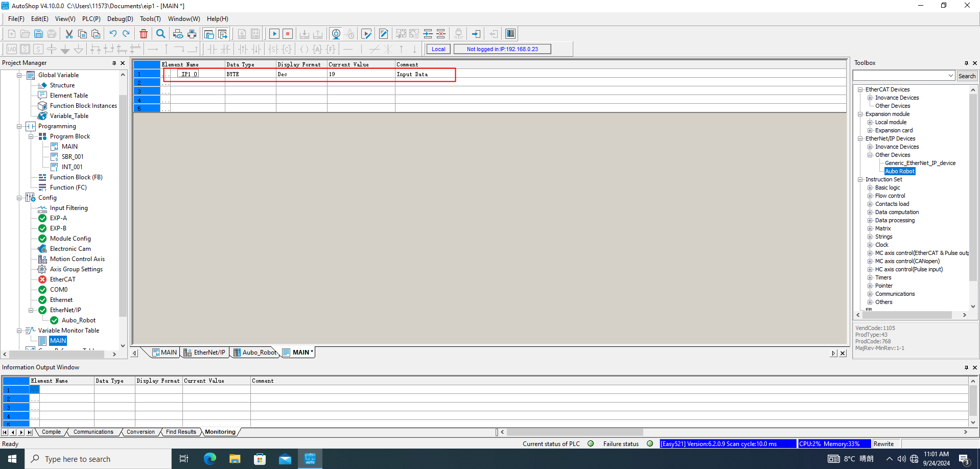Select Aubo_Robot under EtherNet/IP in project tree
This screenshot has height=469, width=980.
(x=79, y=320)
